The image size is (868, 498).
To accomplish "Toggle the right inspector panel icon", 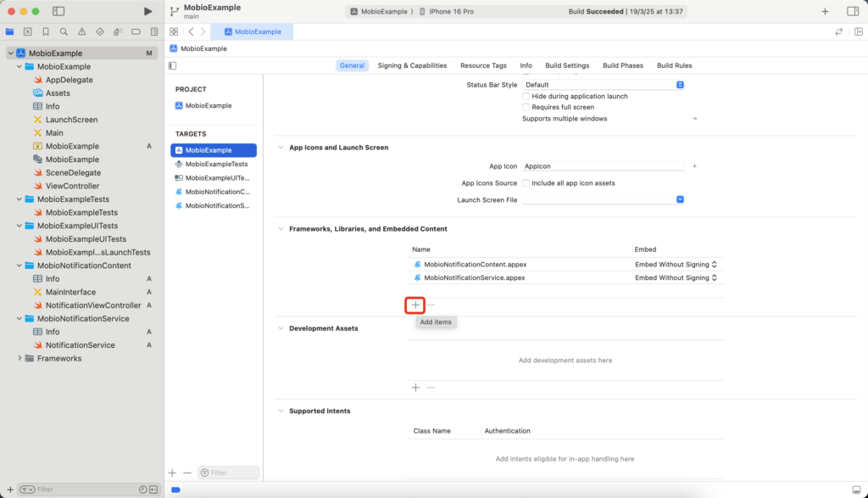I will [852, 11].
